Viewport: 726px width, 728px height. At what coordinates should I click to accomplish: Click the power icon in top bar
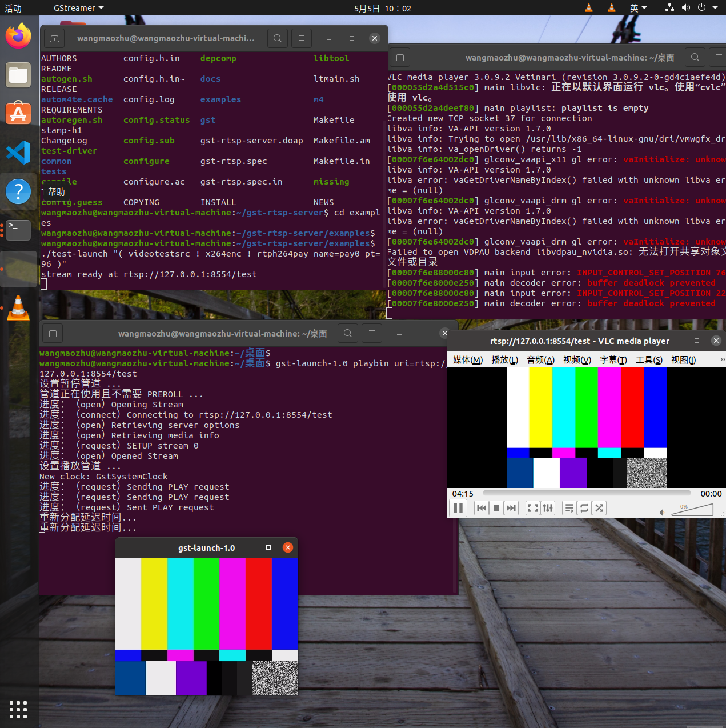click(x=701, y=8)
